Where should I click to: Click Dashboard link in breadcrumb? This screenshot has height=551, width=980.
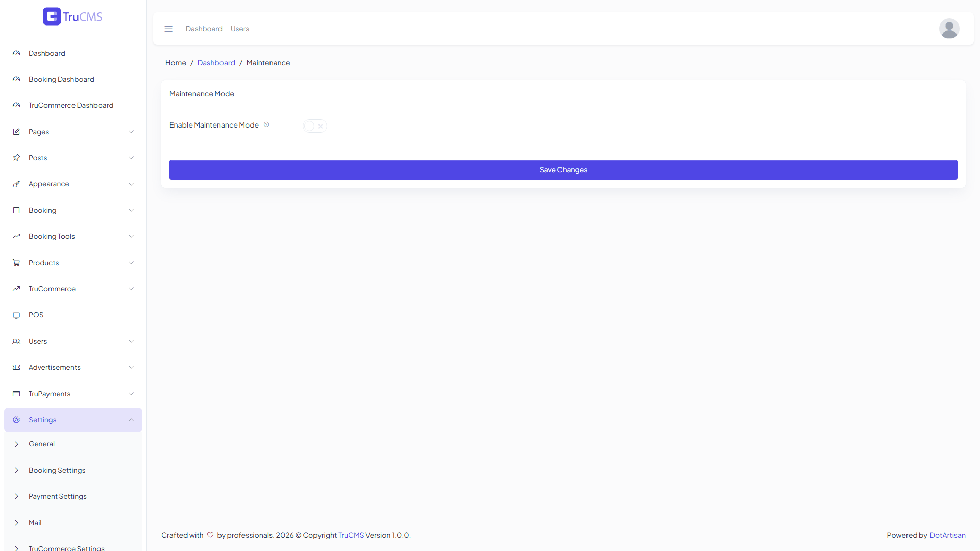[216, 63]
